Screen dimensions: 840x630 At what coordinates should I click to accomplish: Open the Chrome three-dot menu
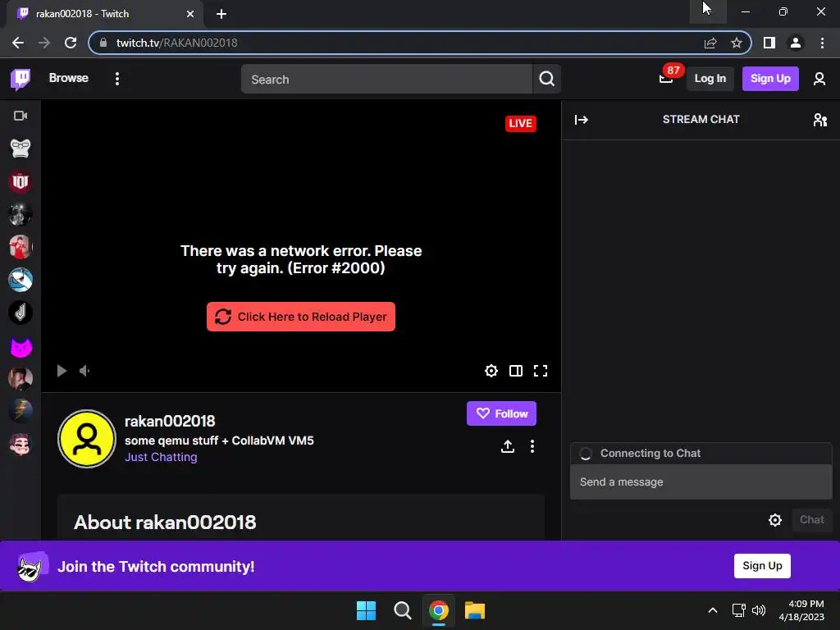pos(822,43)
